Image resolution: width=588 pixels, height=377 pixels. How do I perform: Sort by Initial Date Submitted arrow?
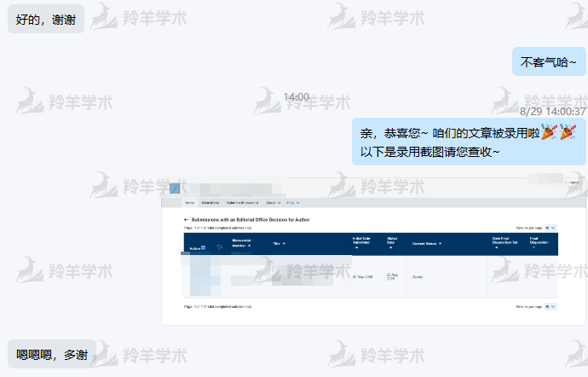click(356, 248)
